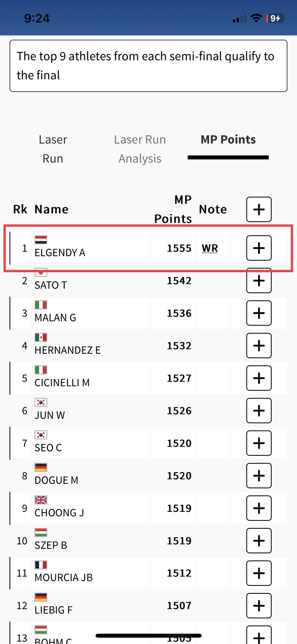Screen dimensions: 297x644
Task: Expand details for ELGENDY A row
Action: click(x=259, y=248)
